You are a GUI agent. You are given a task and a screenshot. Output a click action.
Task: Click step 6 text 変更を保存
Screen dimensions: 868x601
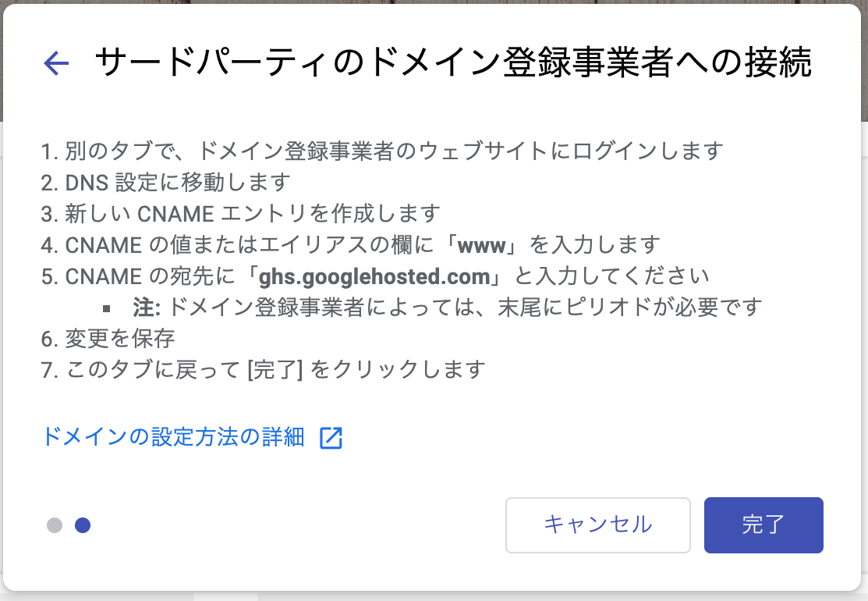click(108, 338)
